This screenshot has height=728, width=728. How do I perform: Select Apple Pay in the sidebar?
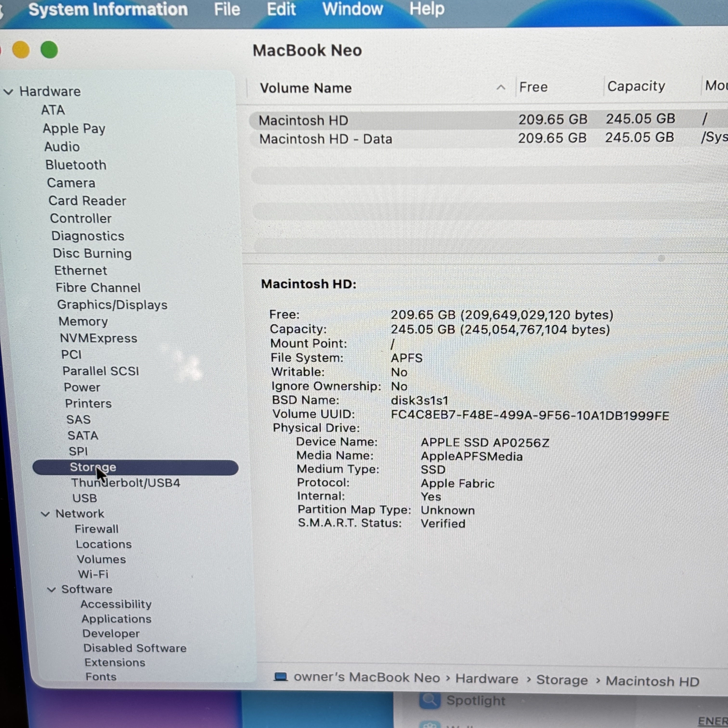pos(74,129)
